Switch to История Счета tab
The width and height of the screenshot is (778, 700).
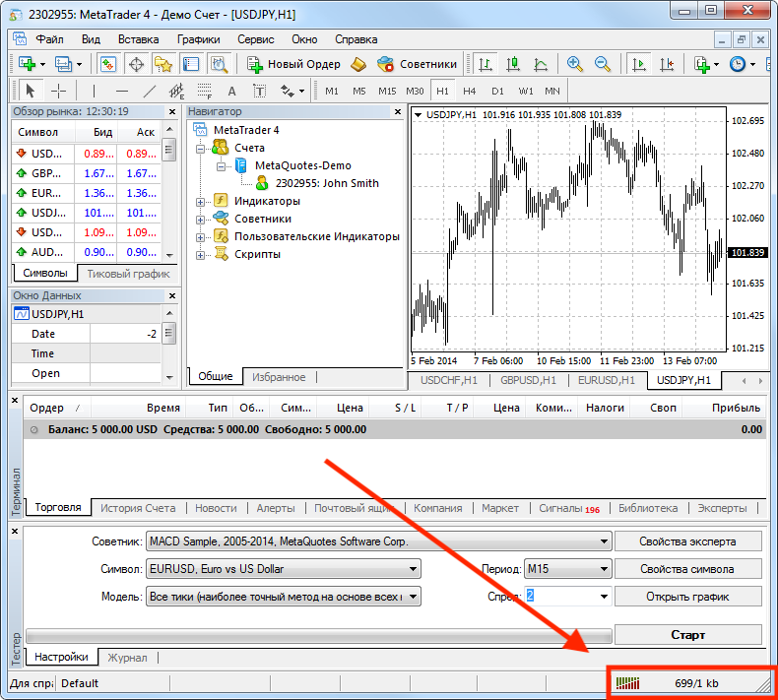(x=138, y=508)
